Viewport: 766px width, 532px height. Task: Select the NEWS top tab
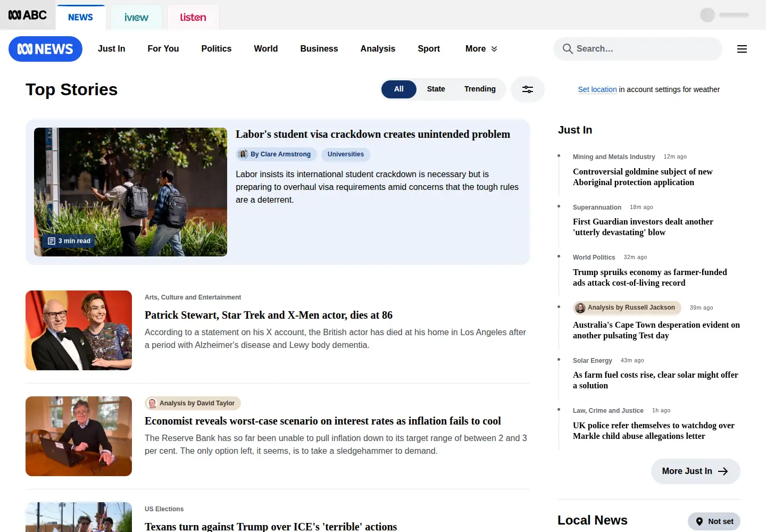pos(81,18)
